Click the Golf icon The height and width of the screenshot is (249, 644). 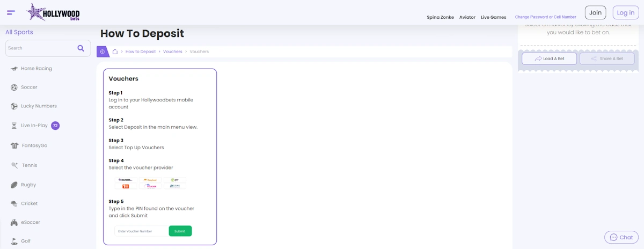[14, 241]
